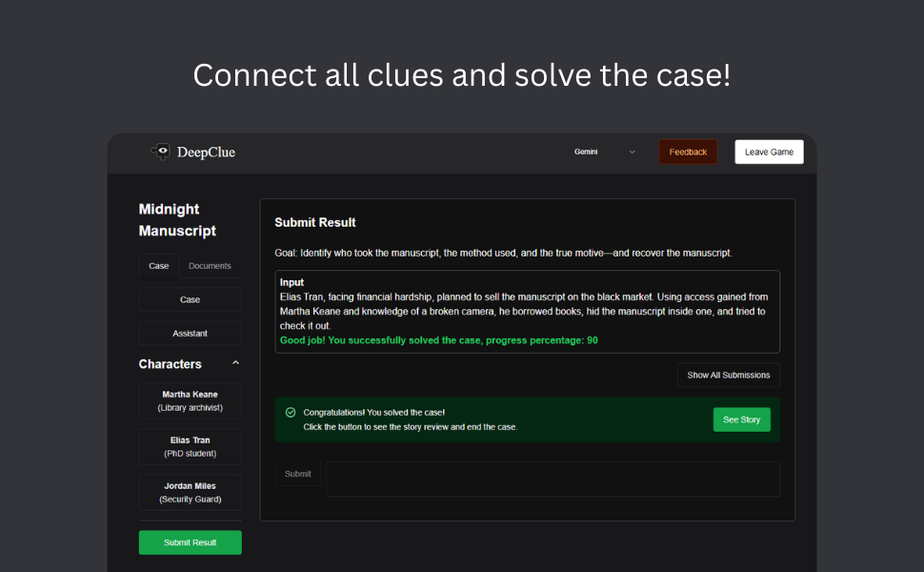
Task: Select character Jordan Miles, Security Guard
Action: 191,493
